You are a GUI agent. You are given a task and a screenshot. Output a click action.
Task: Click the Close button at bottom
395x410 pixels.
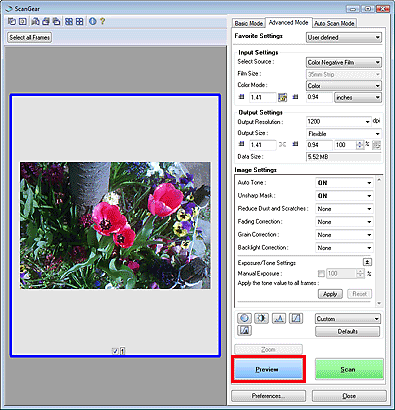[x=349, y=396]
